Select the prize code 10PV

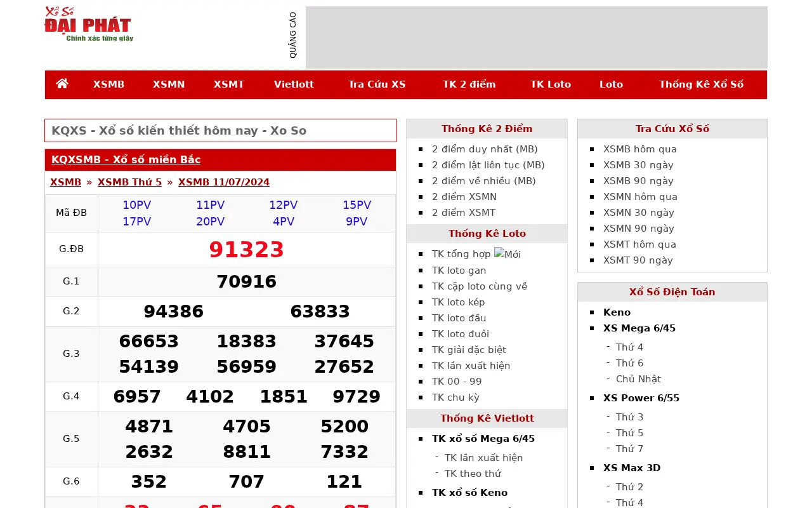[137, 205]
